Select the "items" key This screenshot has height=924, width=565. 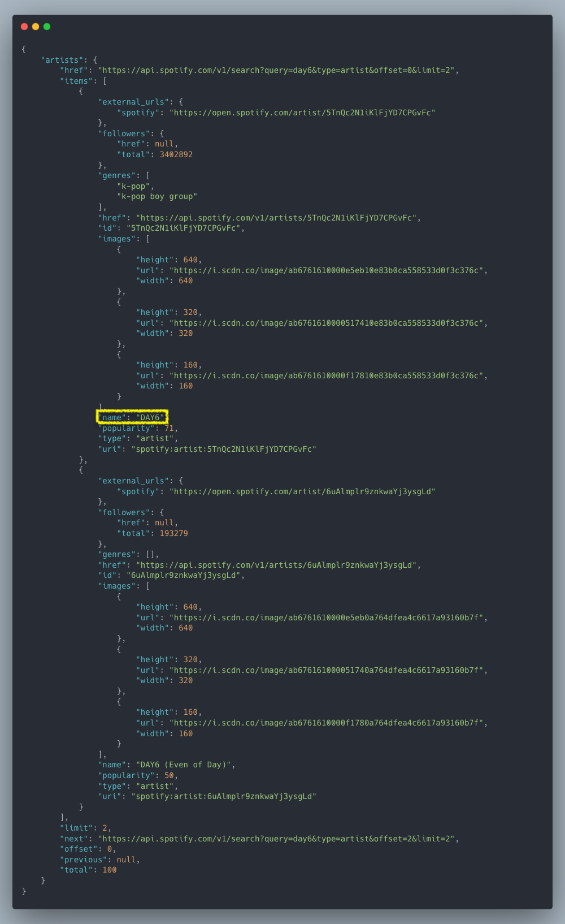coord(76,81)
